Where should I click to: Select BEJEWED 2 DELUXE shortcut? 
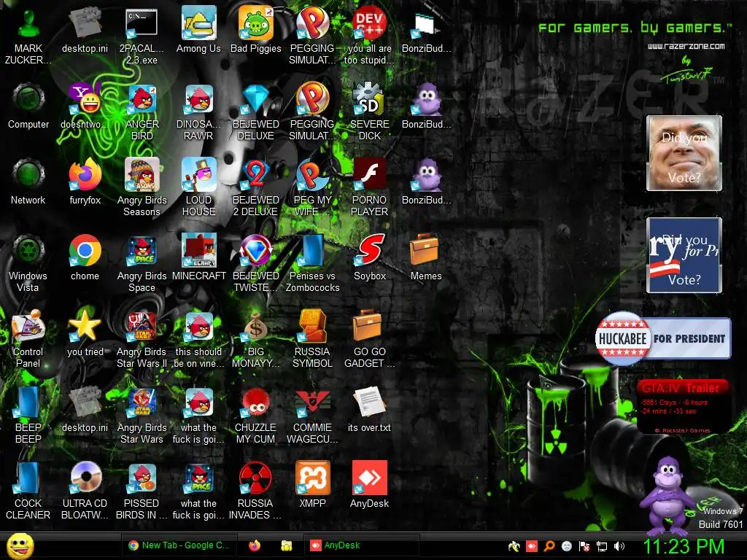(256, 187)
